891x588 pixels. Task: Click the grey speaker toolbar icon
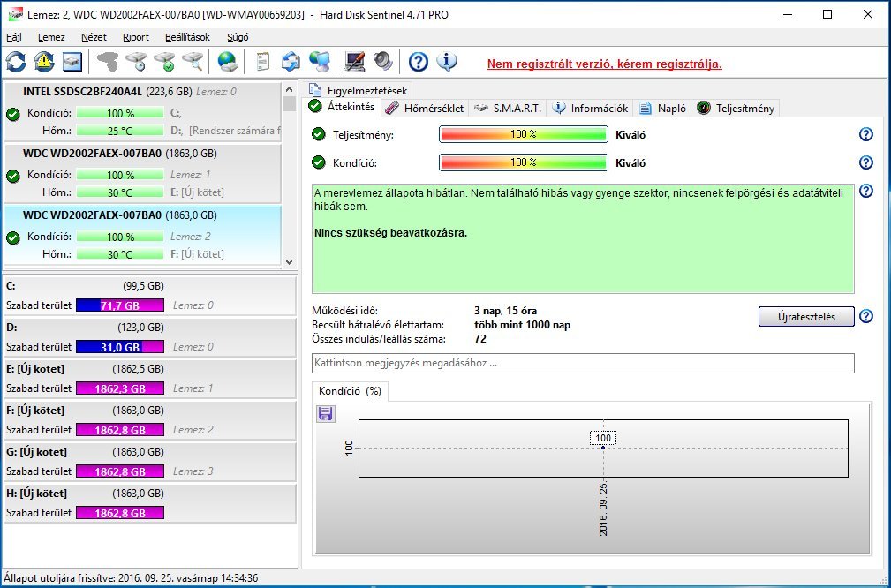coord(383,61)
